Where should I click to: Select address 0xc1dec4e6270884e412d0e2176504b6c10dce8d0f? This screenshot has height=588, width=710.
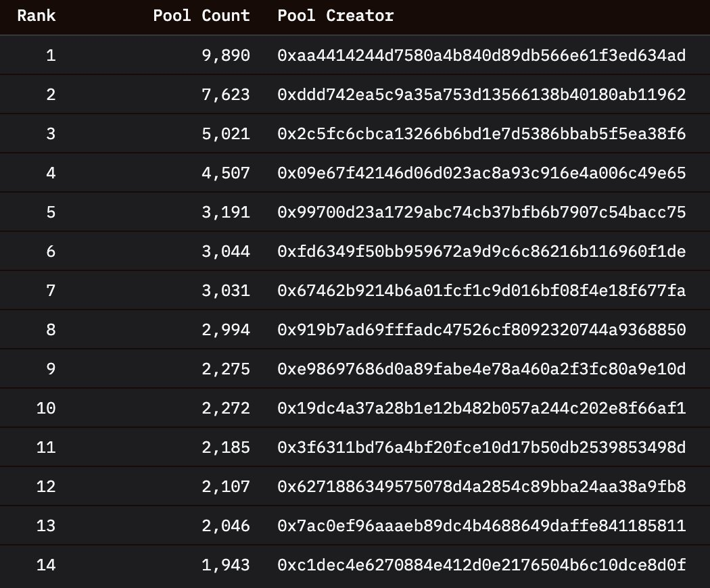(x=481, y=565)
